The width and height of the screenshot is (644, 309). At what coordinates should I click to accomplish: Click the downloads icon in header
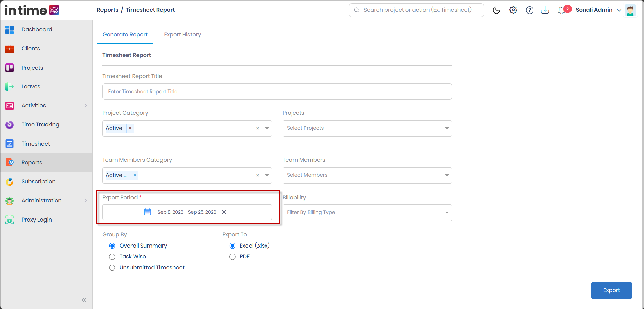click(x=545, y=10)
